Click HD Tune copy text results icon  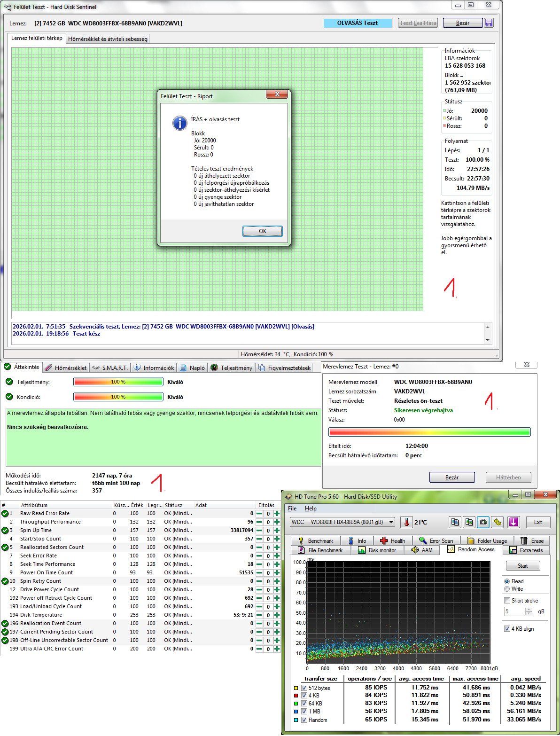tap(455, 522)
